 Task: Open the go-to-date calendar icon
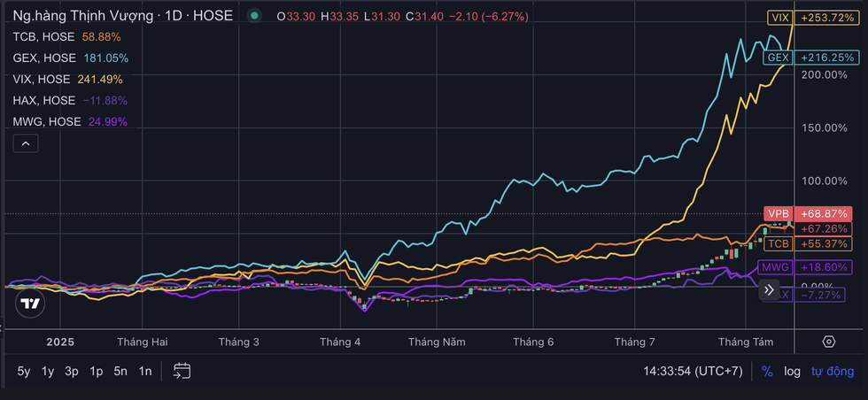click(x=182, y=371)
